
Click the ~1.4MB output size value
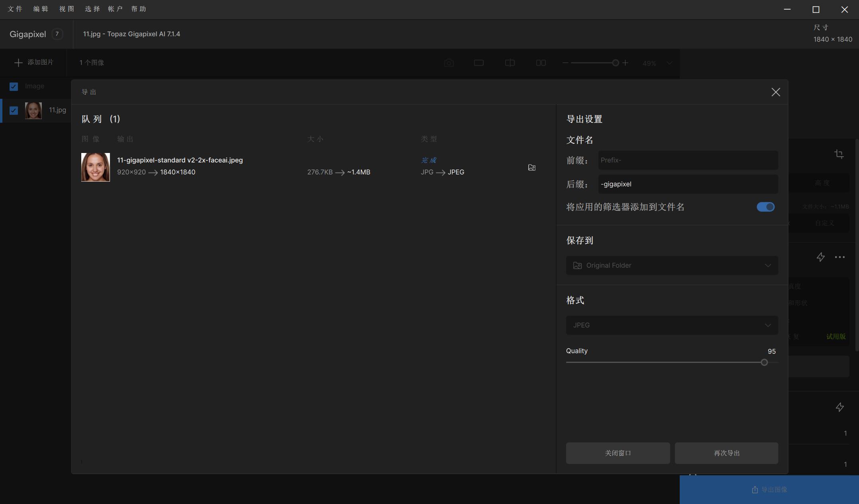click(x=359, y=172)
